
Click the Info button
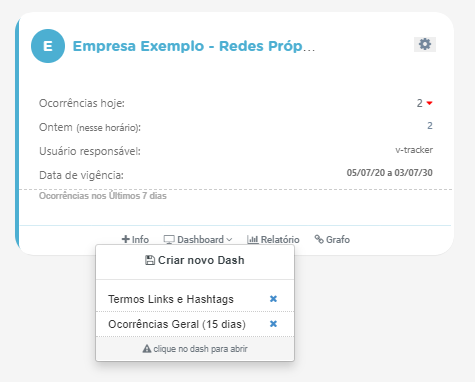click(x=135, y=239)
